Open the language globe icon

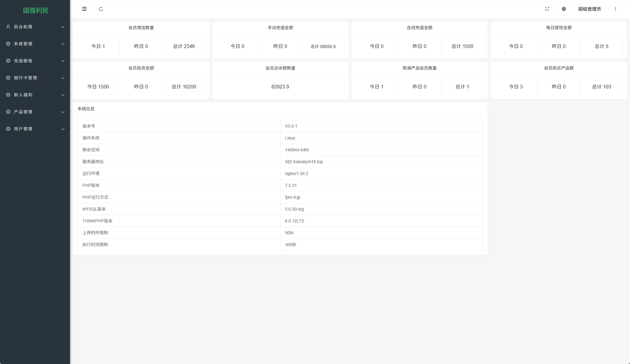click(x=564, y=9)
